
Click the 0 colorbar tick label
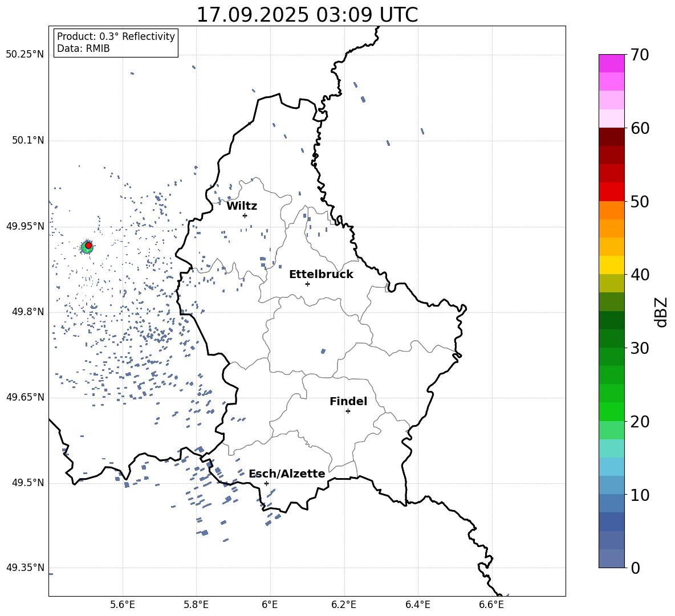pos(635,568)
